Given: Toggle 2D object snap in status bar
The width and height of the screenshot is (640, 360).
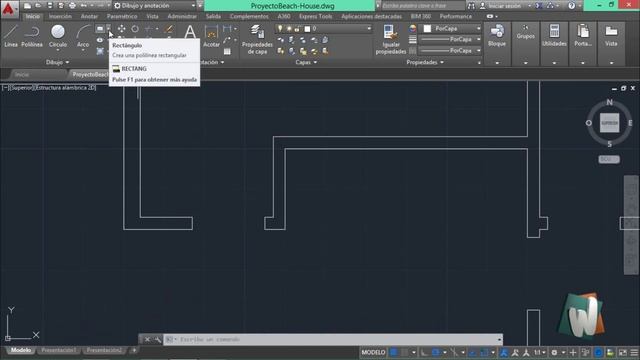Looking at the screenshot, I should click(484, 352).
